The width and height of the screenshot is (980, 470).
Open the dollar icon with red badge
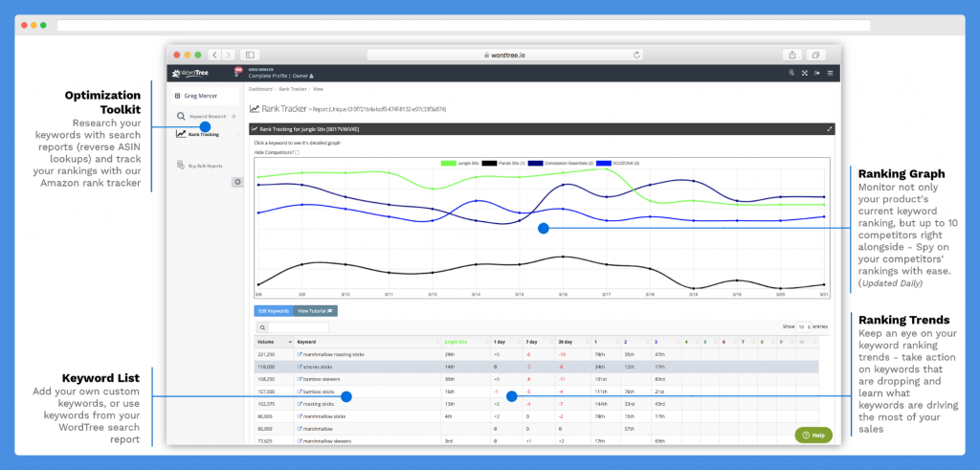tap(237, 73)
